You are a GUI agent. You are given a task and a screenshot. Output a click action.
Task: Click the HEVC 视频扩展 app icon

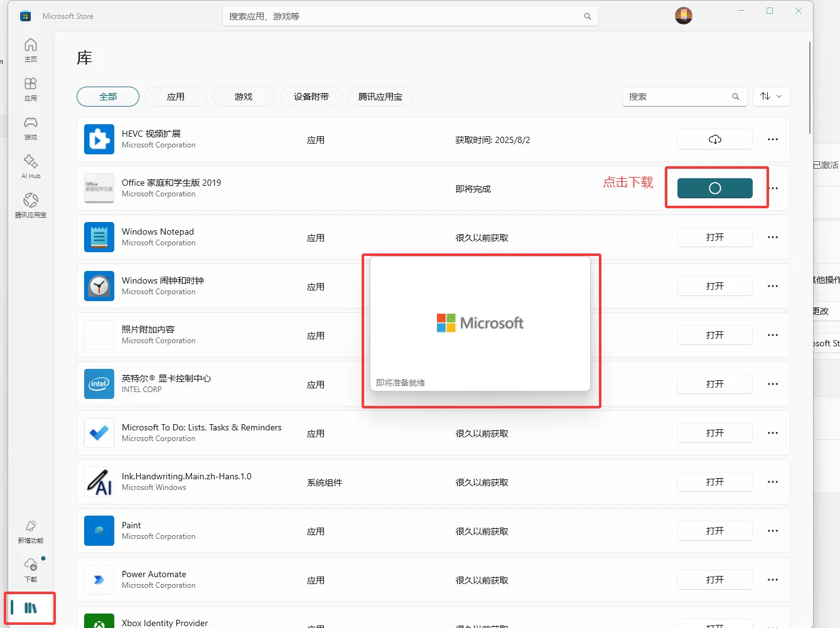99,139
